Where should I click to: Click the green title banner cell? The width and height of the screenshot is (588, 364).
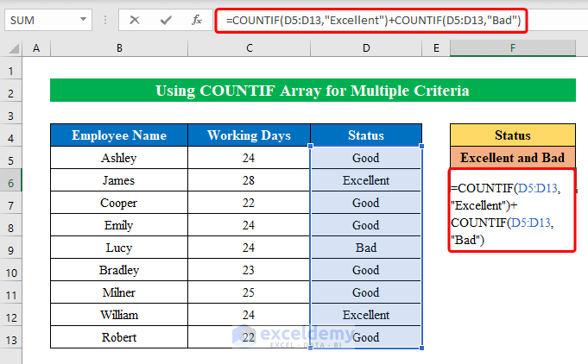313,91
